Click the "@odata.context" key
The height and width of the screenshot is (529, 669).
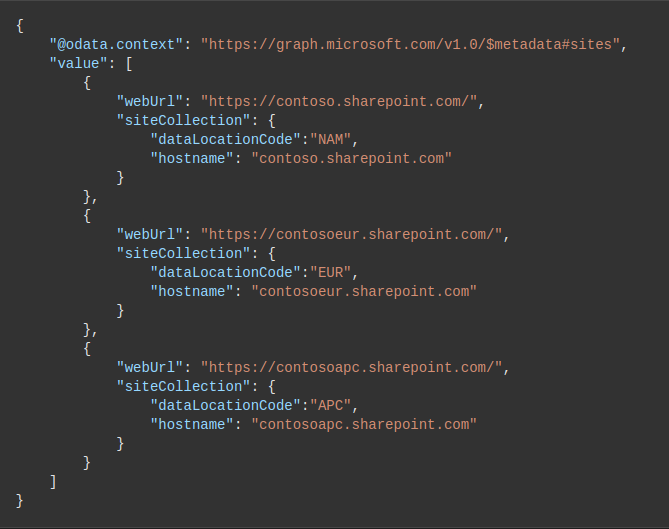coord(116,45)
